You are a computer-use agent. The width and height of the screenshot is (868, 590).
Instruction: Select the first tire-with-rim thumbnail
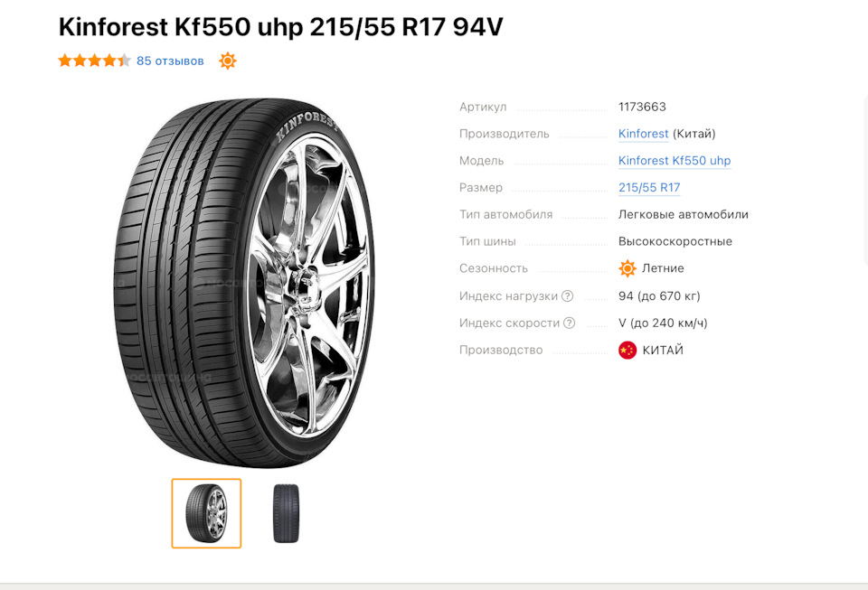pyautogui.click(x=206, y=513)
